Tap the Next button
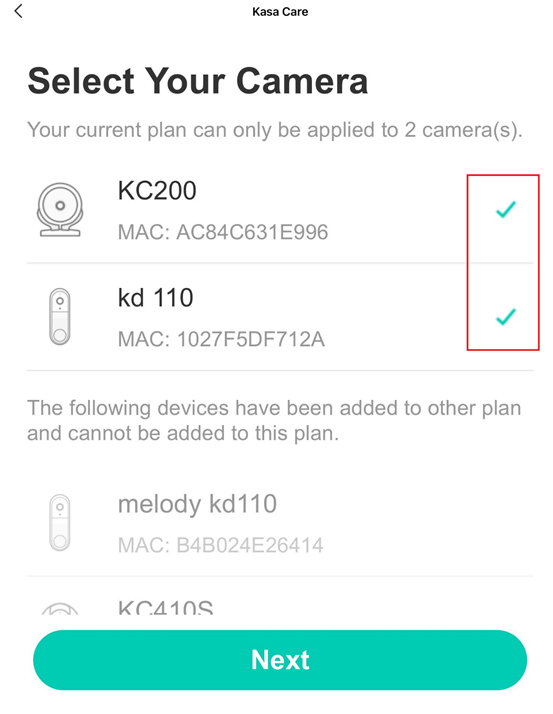This screenshot has width=553, height=714. 280,660
